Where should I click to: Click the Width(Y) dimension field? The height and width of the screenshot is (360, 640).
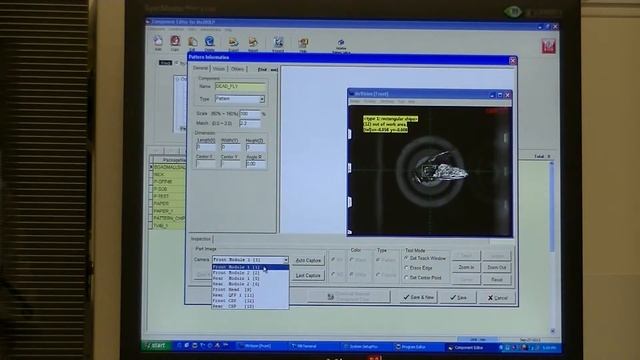click(231, 147)
